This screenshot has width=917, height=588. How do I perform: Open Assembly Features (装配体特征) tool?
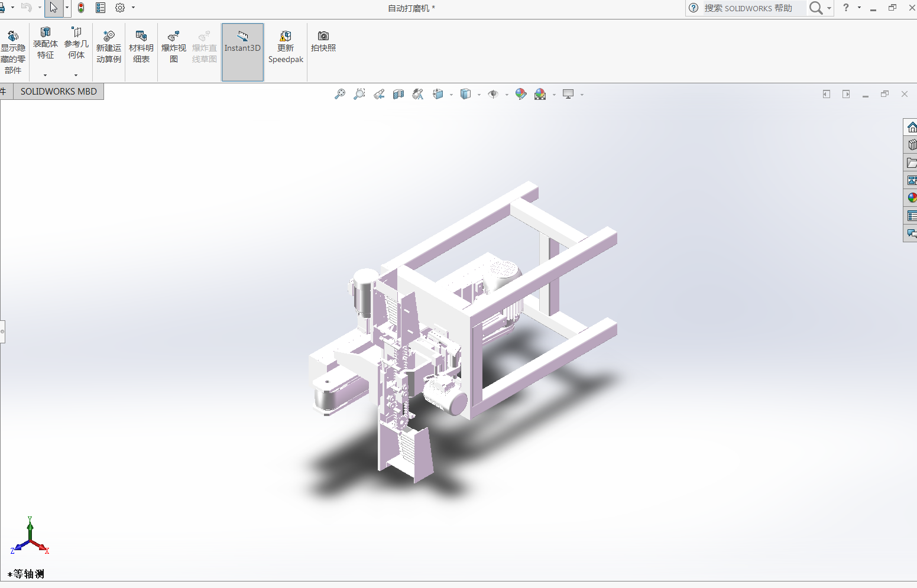coord(46,43)
